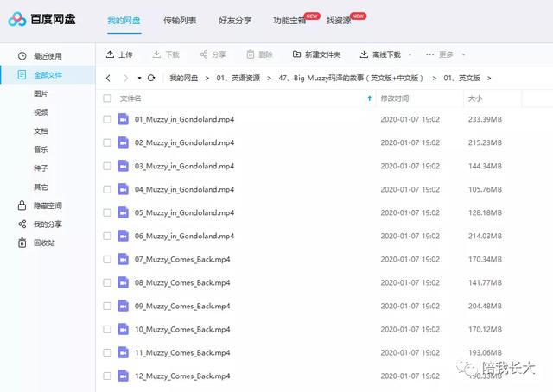Select 全部文件 in the sidebar
This screenshot has width=553, height=392.
click(x=48, y=75)
